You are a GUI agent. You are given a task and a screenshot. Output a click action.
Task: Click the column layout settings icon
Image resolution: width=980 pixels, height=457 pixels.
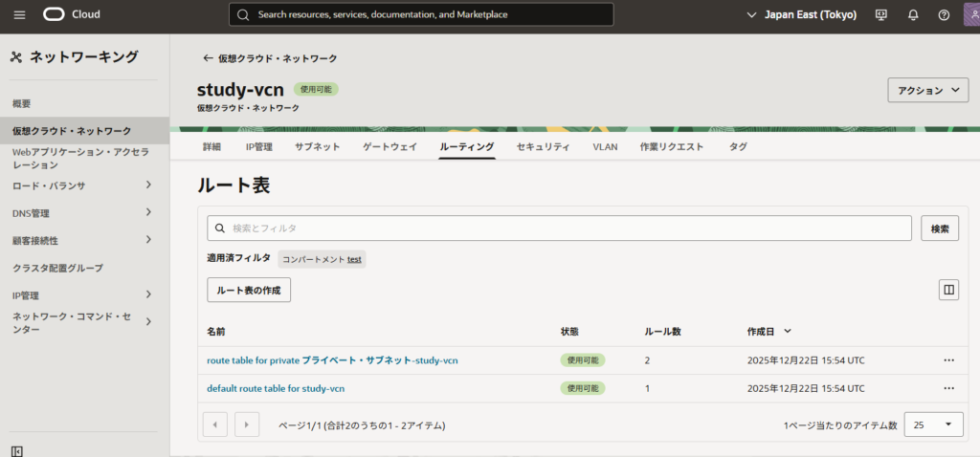tap(948, 290)
